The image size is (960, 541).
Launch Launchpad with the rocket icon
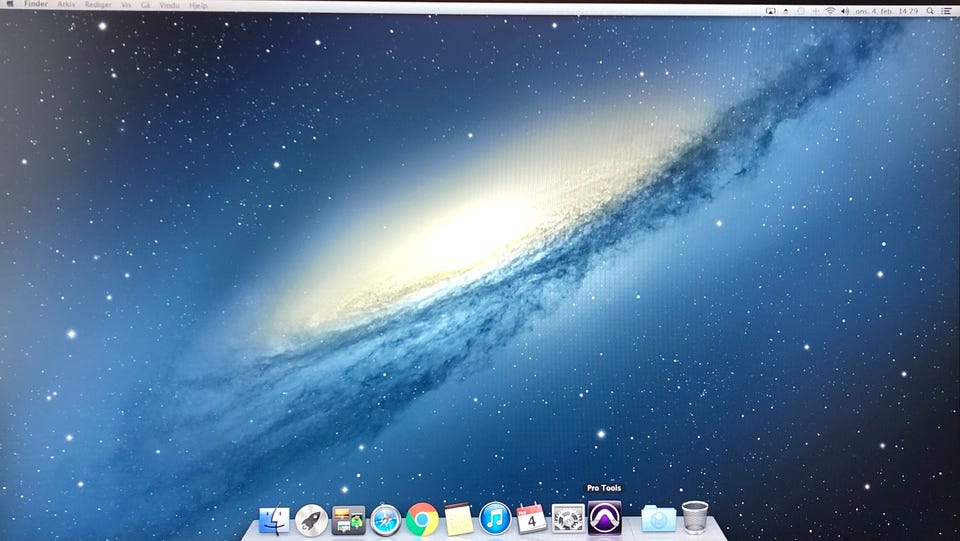[311, 520]
